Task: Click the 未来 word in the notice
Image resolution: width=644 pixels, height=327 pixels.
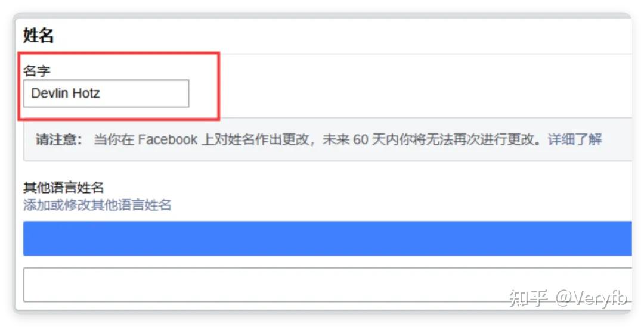Action: coord(336,139)
